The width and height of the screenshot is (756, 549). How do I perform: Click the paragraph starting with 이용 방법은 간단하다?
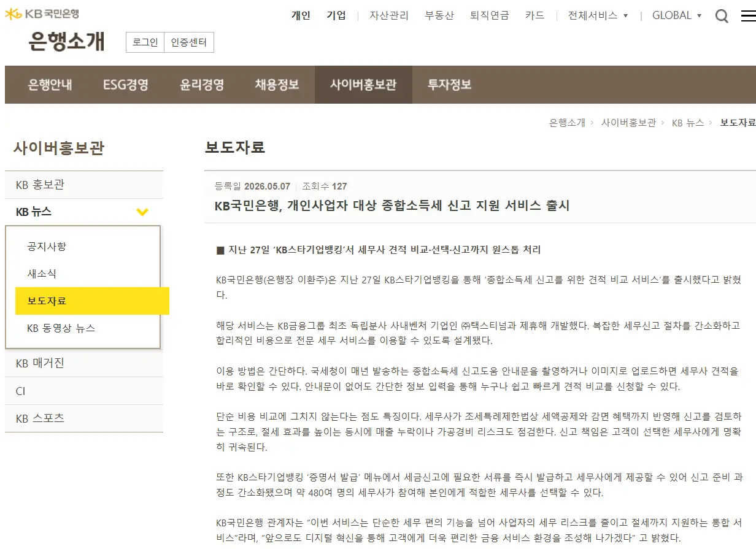(x=478, y=379)
